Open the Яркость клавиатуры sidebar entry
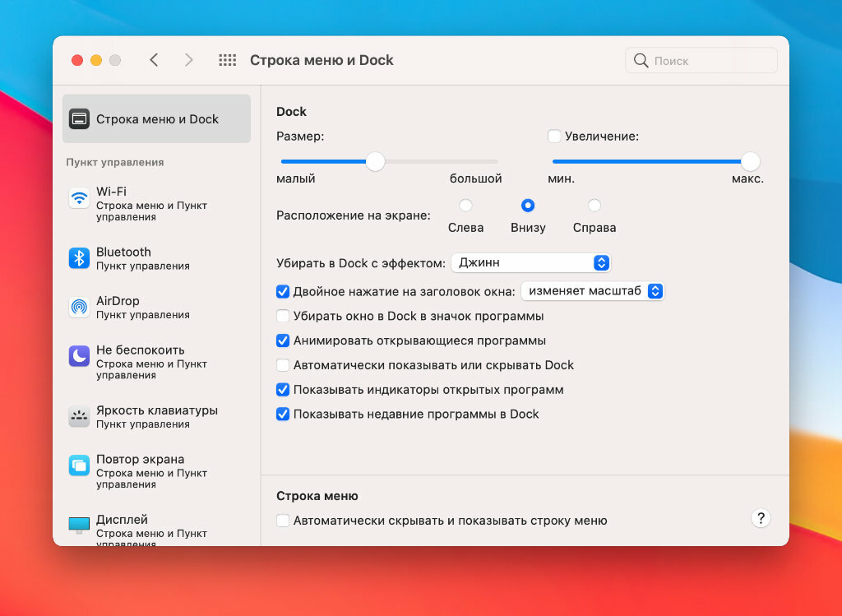 click(156, 417)
